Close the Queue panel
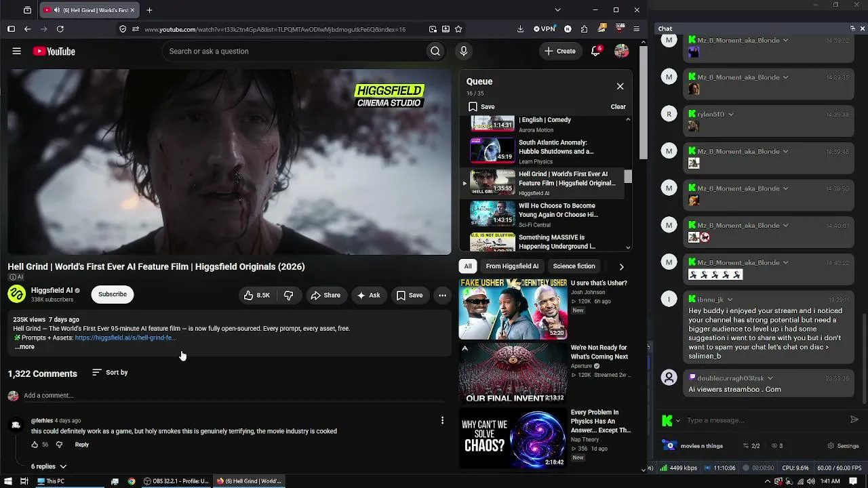Viewport: 868px width, 488px height. tap(620, 86)
